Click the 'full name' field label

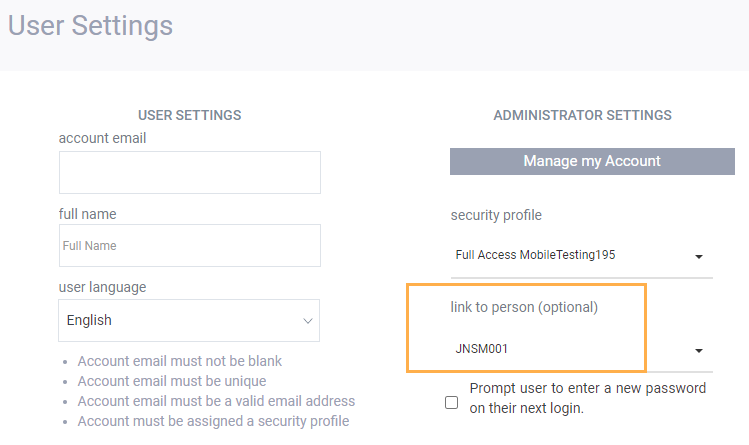coord(88,213)
